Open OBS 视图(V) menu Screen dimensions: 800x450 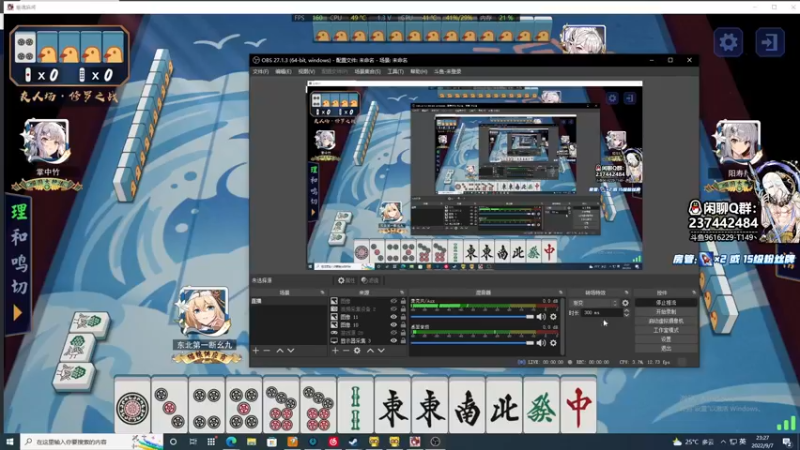point(306,71)
